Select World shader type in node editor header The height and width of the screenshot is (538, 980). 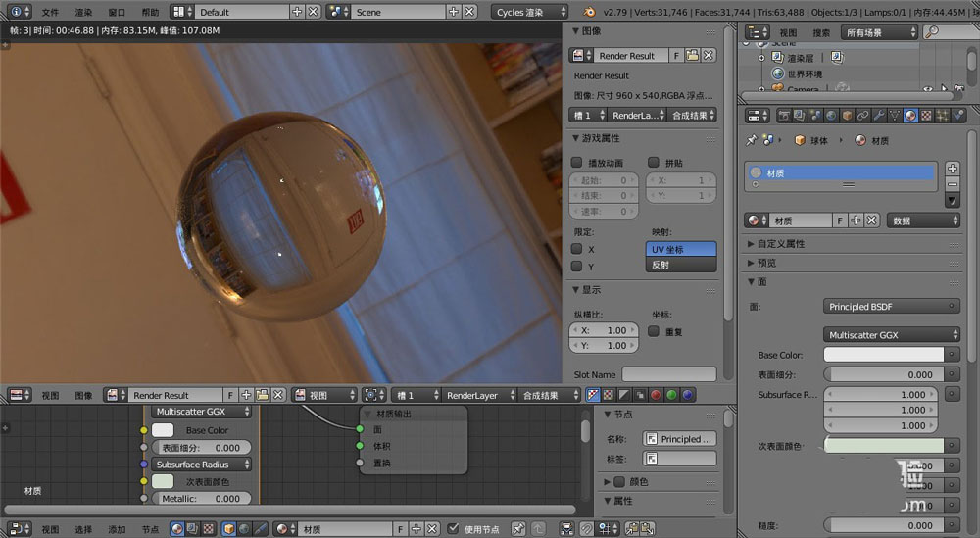click(x=244, y=529)
